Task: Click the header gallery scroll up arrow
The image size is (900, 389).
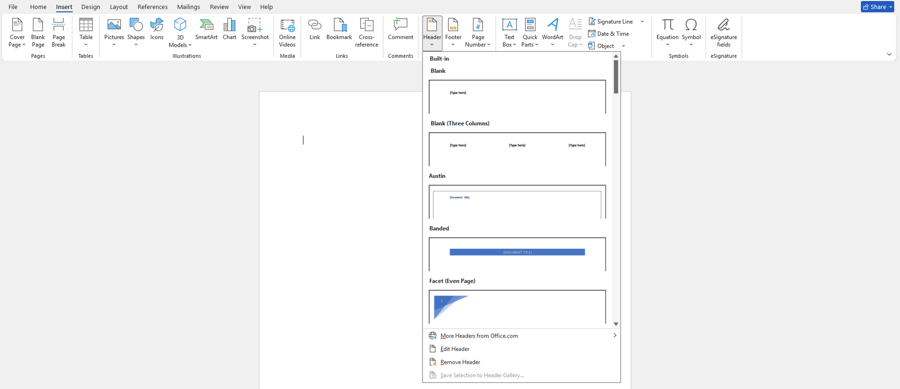Action: (x=616, y=56)
